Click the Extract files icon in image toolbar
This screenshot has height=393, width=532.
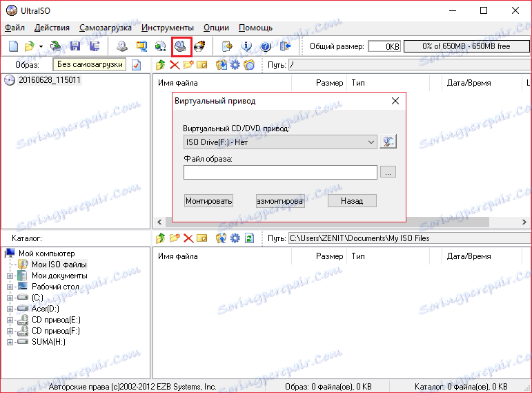click(221, 64)
